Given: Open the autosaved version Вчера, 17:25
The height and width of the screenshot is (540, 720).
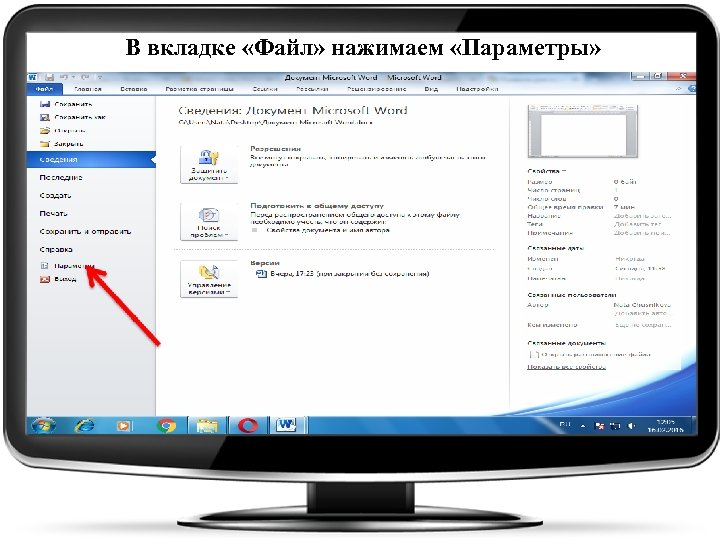Looking at the screenshot, I should point(343,274).
